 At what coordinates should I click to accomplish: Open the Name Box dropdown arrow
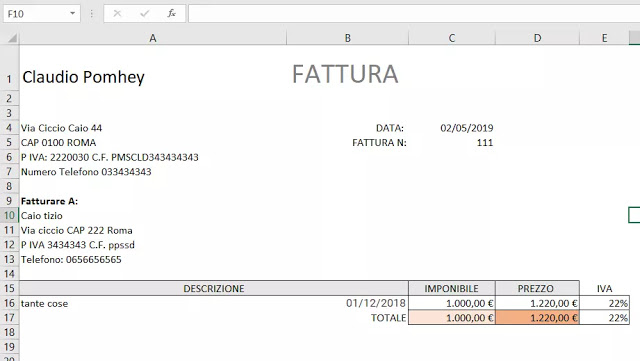[x=72, y=13]
